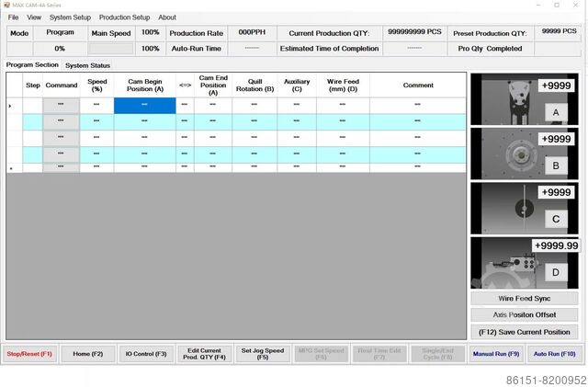Start Auto Run (F10)
The width and height of the screenshot is (588, 387).
[x=554, y=354]
